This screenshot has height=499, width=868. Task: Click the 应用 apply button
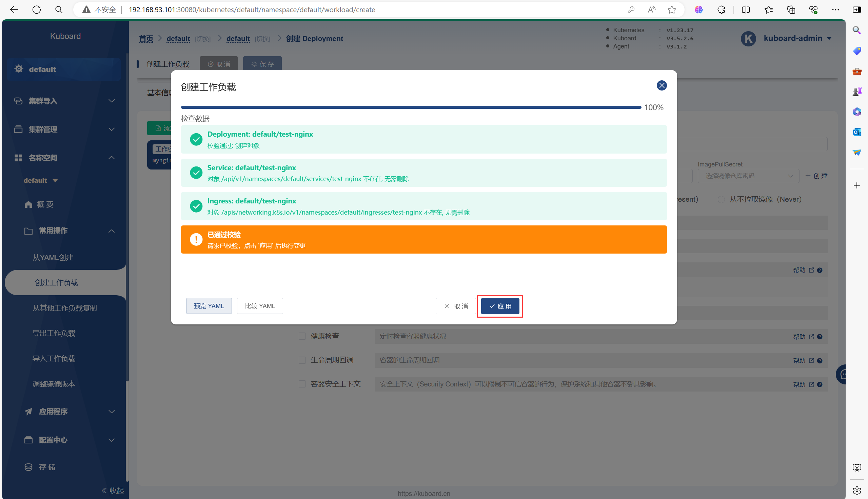tap(500, 306)
